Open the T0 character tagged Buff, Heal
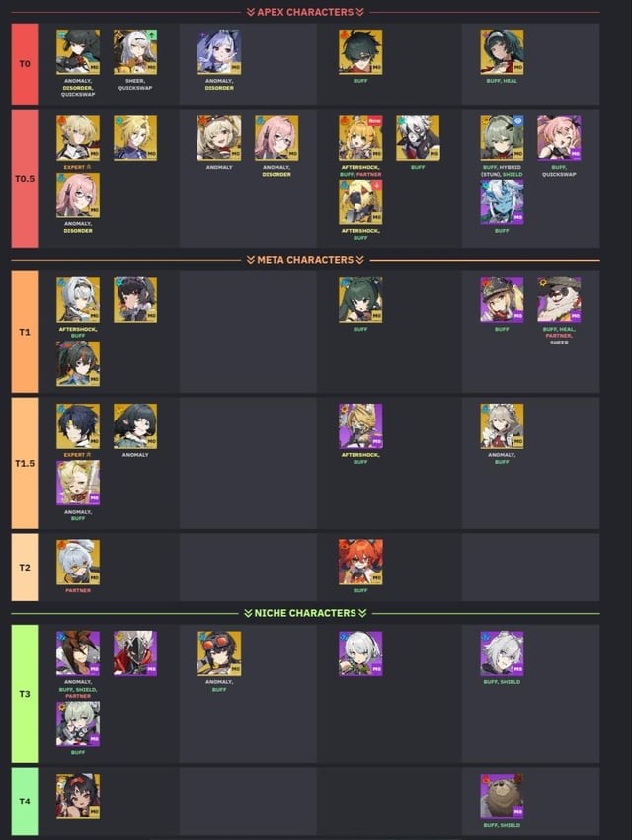632x840 pixels. 502,52
